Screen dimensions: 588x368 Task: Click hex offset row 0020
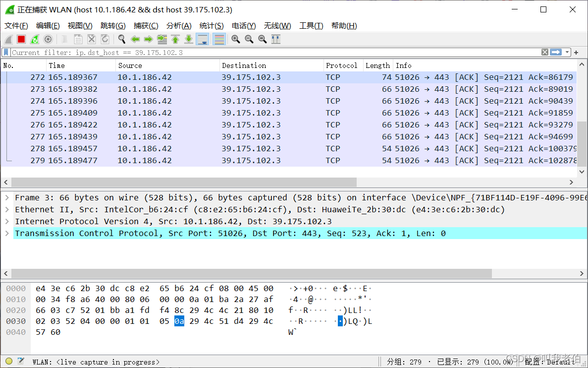(16, 310)
